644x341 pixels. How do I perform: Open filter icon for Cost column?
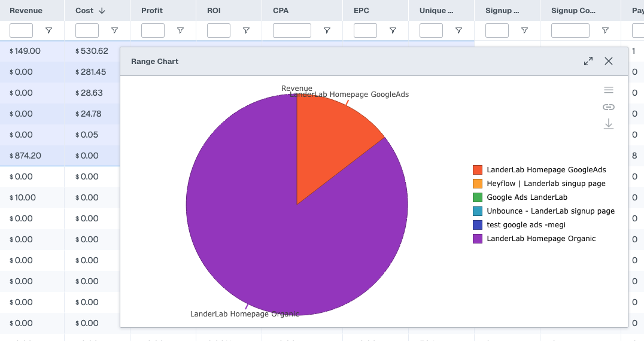(x=114, y=31)
